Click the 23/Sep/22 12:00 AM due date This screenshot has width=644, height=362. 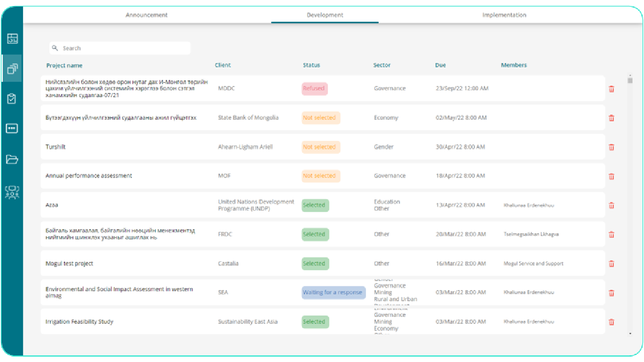click(462, 88)
